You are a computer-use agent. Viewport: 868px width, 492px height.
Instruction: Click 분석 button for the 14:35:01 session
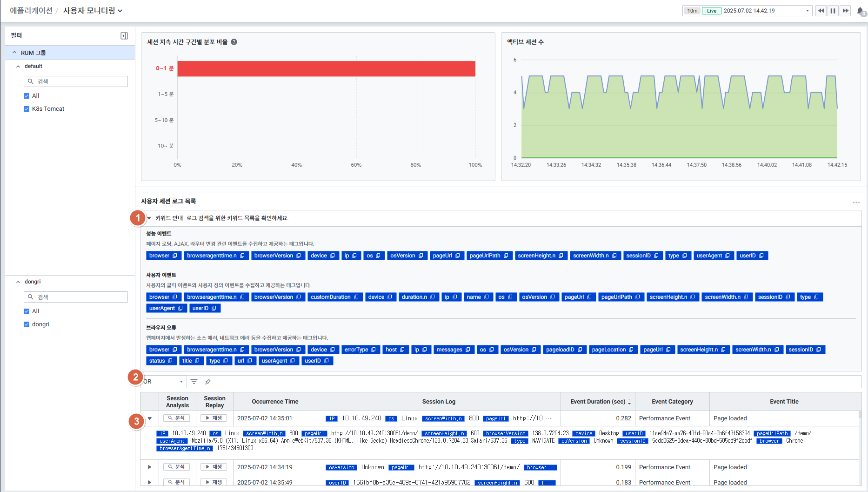pyautogui.click(x=177, y=418)
